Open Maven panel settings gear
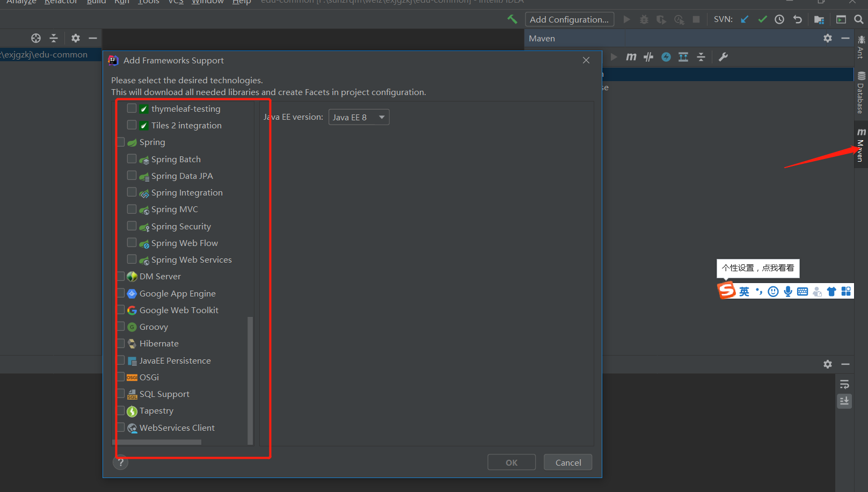The height and width of the screenshot is (492, 868). click(x=828, y=38)
